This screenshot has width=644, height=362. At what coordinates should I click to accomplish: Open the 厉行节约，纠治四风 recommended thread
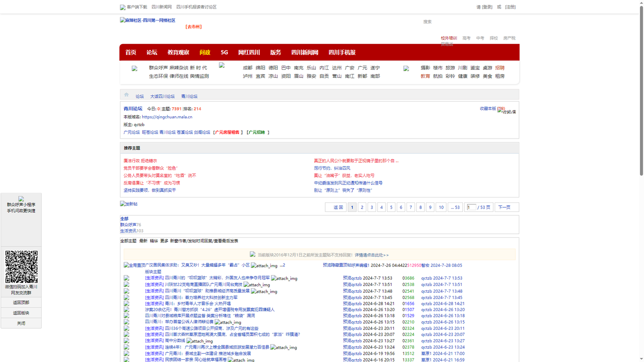pos(332,168)
